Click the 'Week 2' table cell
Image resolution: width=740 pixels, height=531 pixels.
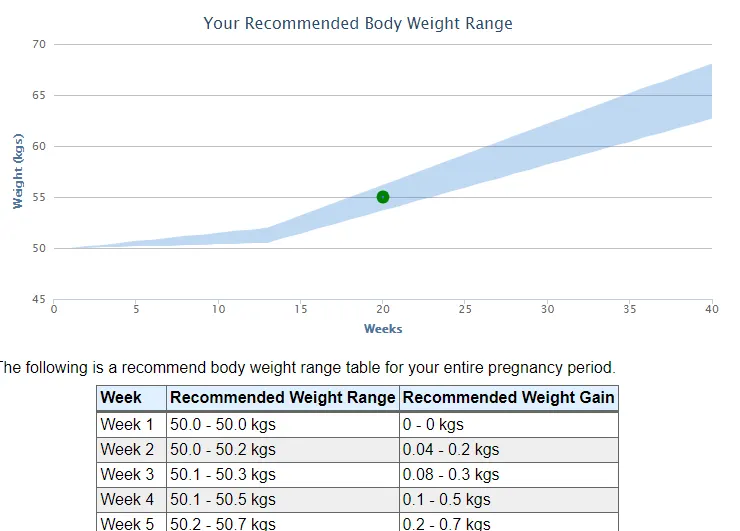click(x=127, y=450)
